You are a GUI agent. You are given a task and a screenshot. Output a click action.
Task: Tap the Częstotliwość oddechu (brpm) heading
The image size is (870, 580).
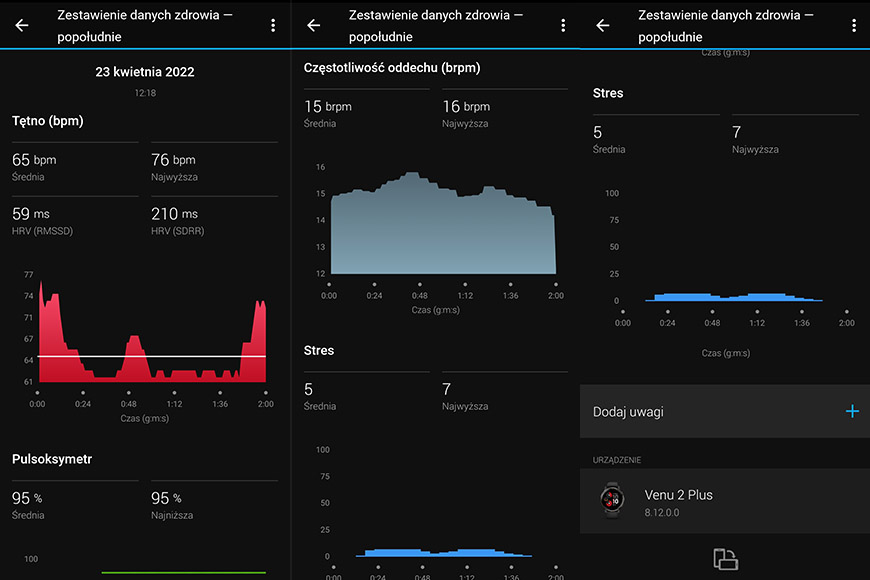[392, 68]
